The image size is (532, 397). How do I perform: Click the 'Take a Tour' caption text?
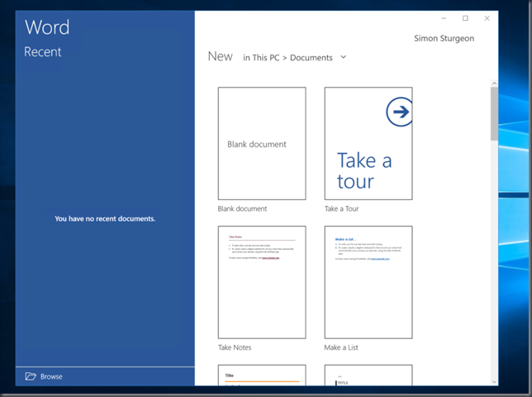tap(341, 209)
